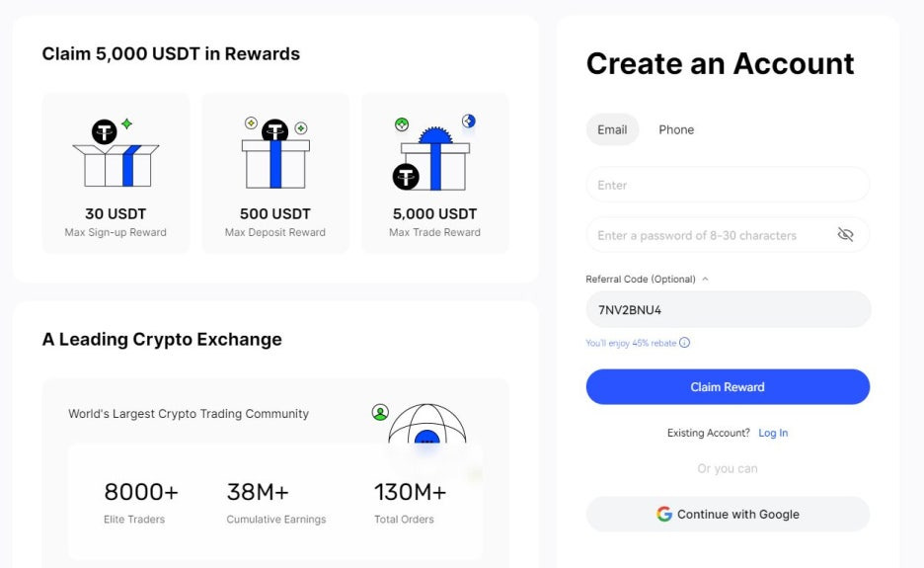Toggle password visibility eye icon
This screenshot has width=924, height=568.
846,235
